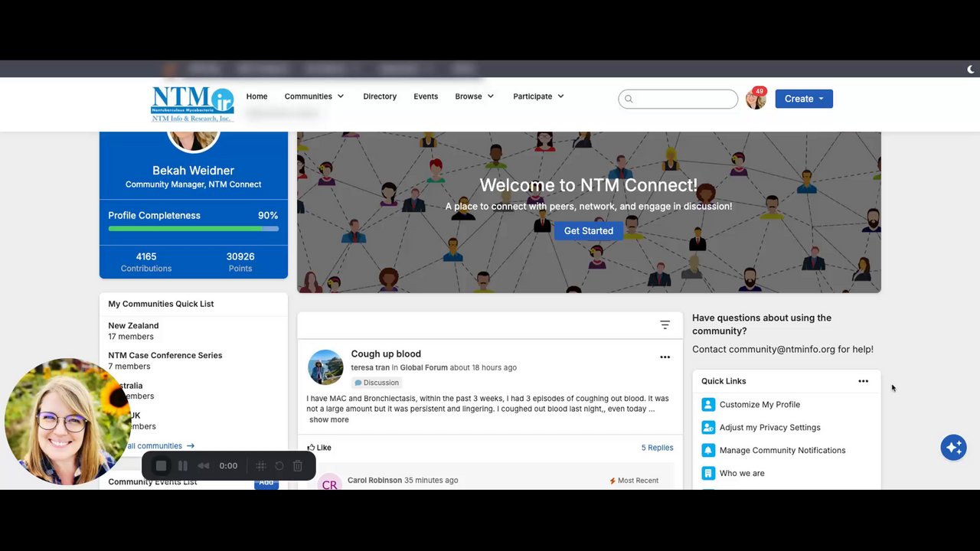Expand the Participate menu

click(x=538, y=96)
